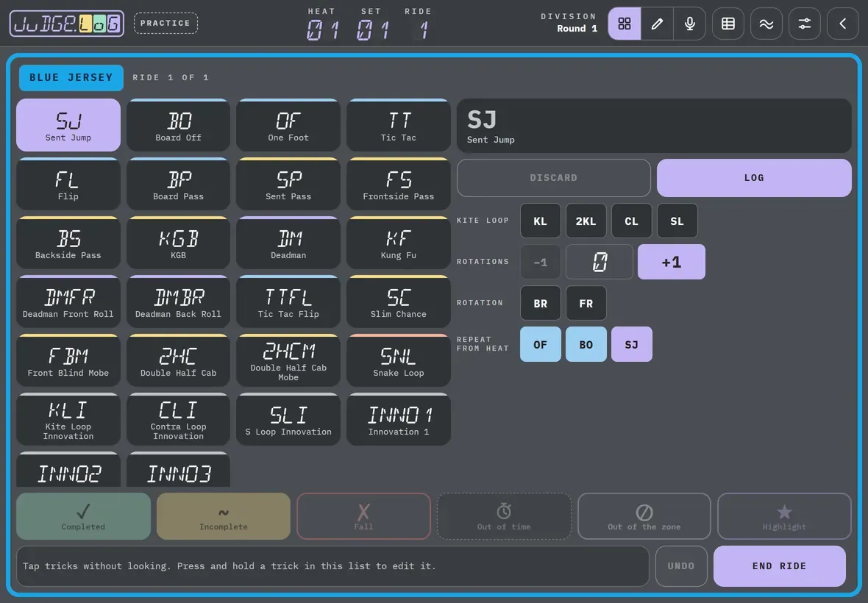This screenshot has width=868, height=603.
Task: Repeat the BO trick from heat
Action: 586,344
